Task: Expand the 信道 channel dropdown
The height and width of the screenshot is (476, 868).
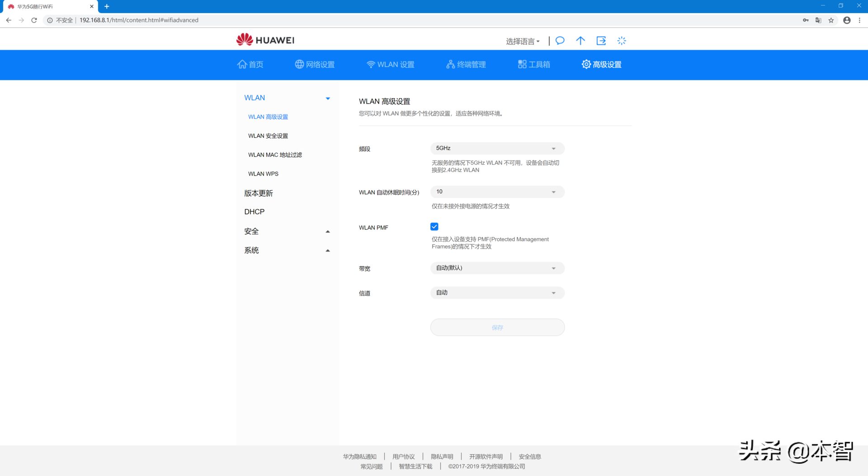Action: (x=497, y=293)
